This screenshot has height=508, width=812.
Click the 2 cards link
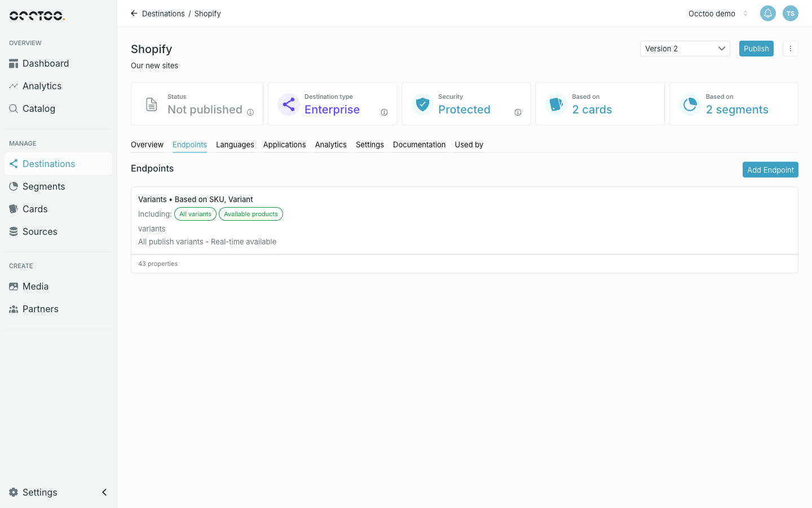click(x=592, y=110)
